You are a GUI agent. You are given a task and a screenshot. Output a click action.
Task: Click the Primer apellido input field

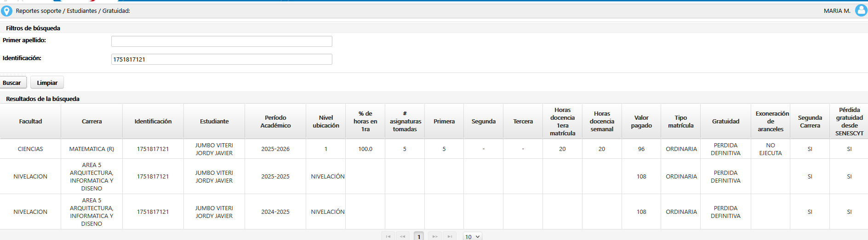pos(222,41)
